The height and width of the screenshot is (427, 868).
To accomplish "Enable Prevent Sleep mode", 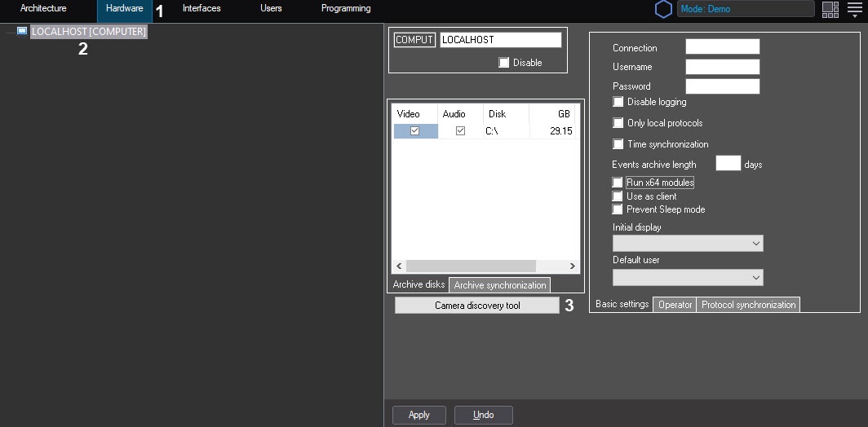I will coord(618,209).
